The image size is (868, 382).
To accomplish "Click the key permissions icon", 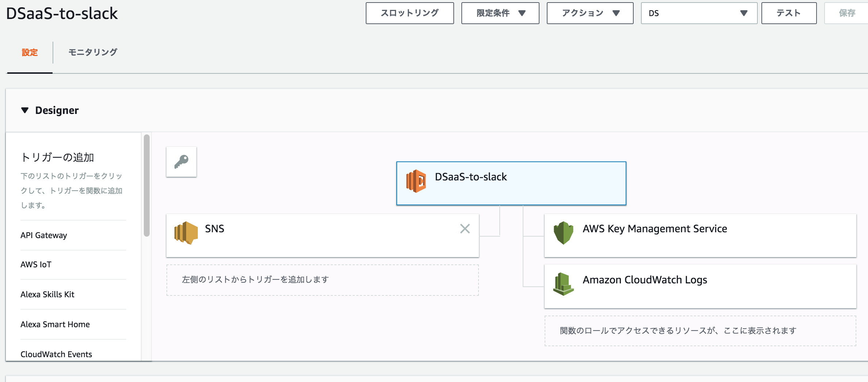I will coord(181,162).
